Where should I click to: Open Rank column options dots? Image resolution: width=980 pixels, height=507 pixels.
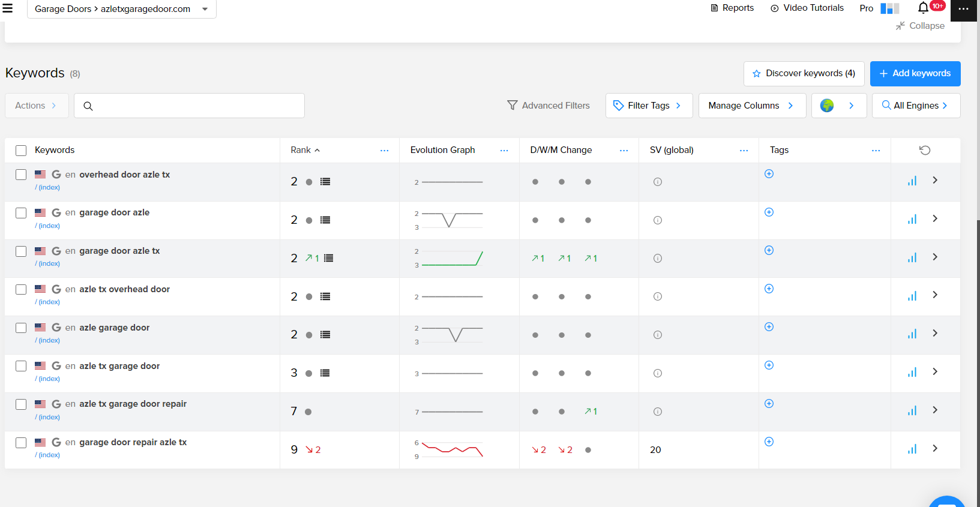click(x=384, y=151)
